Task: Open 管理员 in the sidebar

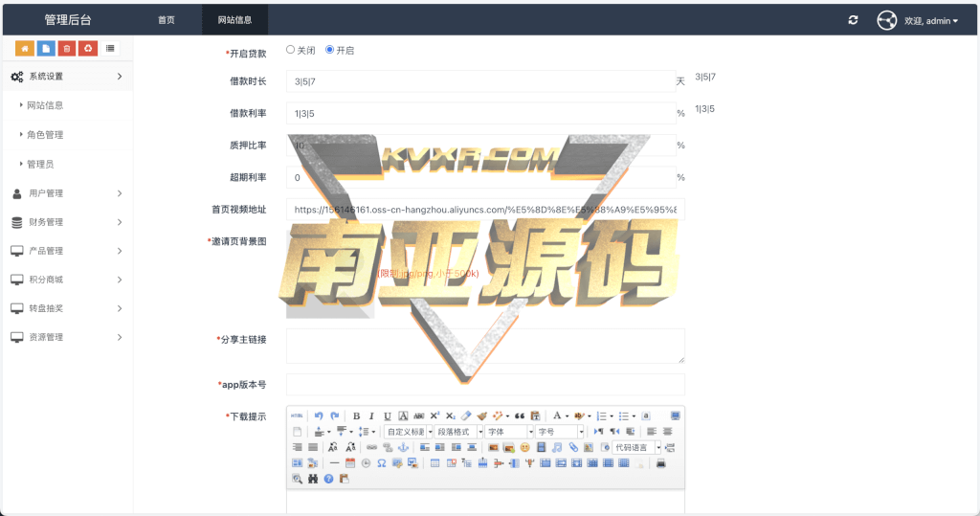Action: [40, 164]
